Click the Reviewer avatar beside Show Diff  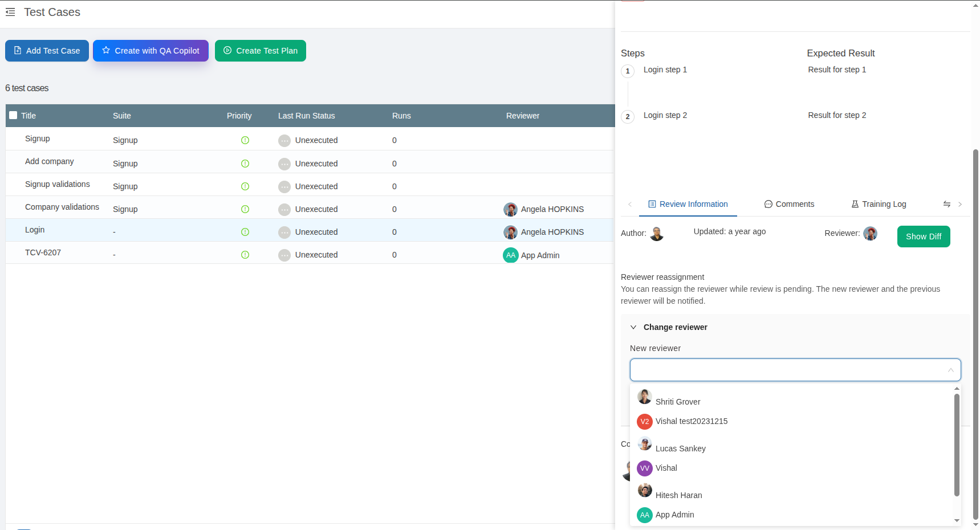870,233
